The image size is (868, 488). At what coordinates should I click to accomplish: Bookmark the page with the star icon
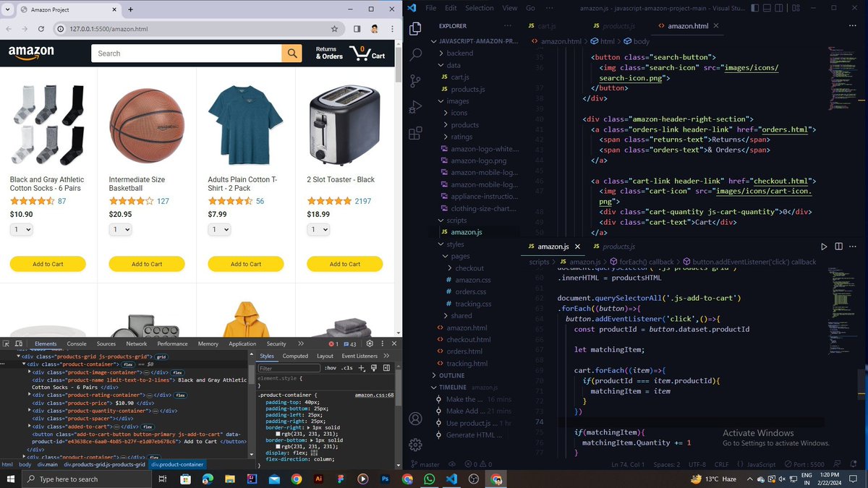tap(334, 29)
